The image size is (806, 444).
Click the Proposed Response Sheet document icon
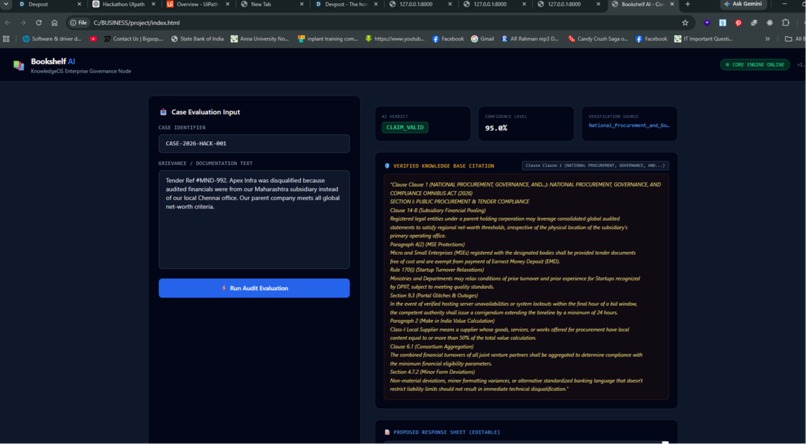tap(387, 432)
